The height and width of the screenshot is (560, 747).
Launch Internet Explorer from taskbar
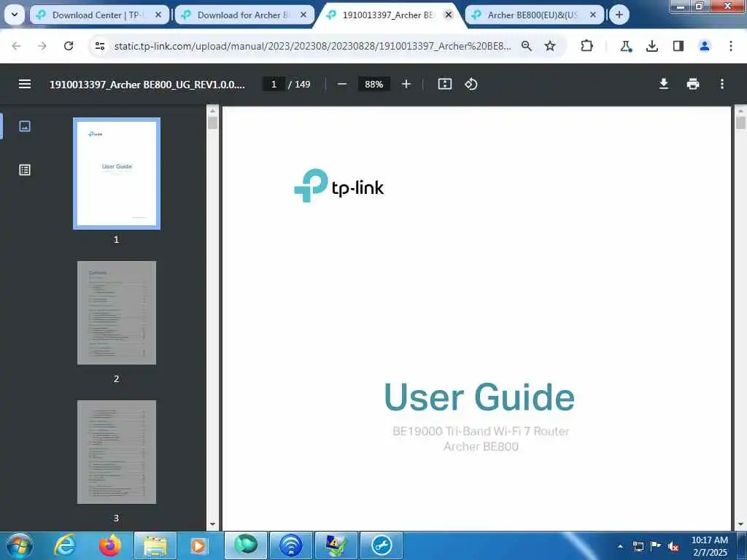[65, 545]
